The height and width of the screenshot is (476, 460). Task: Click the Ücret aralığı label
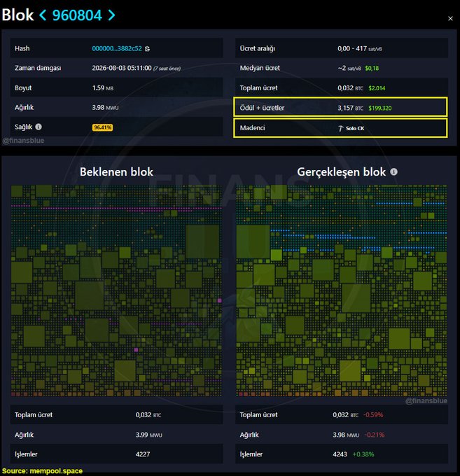click(257, 48)
